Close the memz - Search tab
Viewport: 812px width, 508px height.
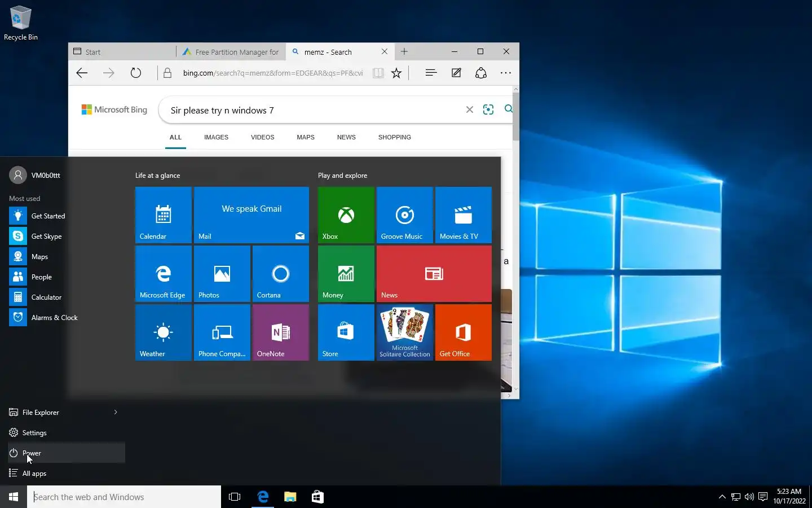[385, 51]
